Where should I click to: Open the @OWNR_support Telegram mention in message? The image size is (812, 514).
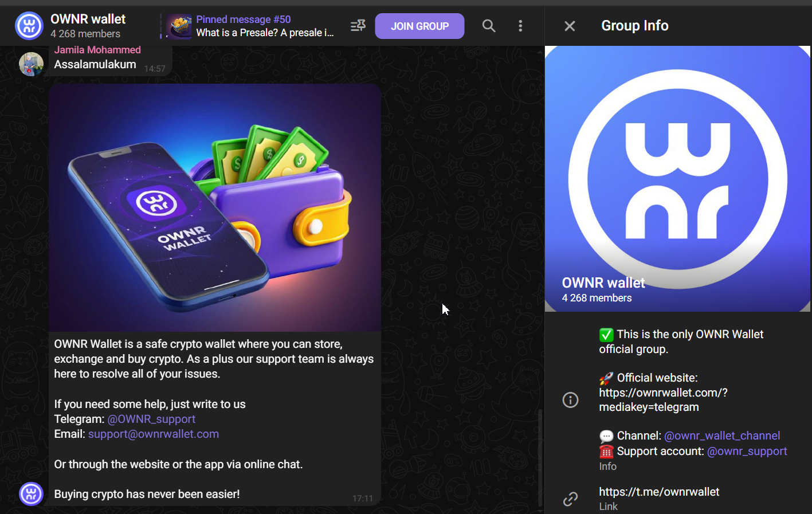pyautogui.click(x=151, y=419)
